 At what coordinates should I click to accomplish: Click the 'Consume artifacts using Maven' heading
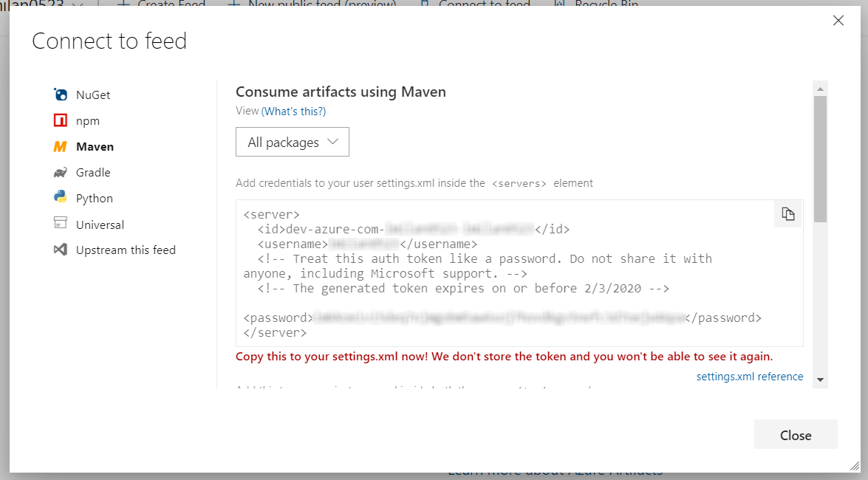tap(341, 92)
